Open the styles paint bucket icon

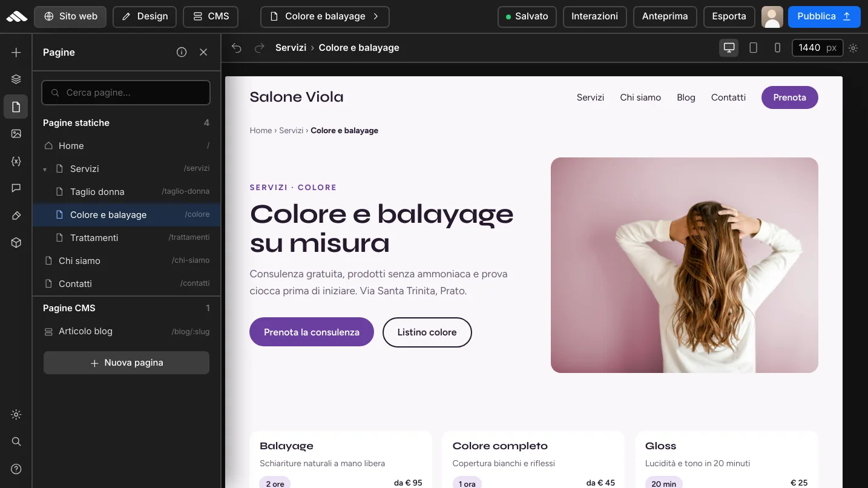pyautogui.click(x=16, y=216)
